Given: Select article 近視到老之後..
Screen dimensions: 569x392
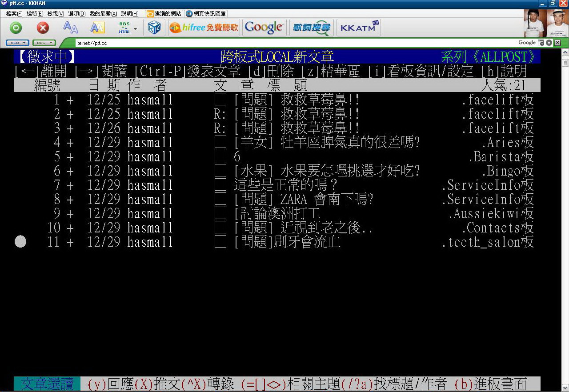Looking at the screenshot, I should click(x=303, y=228).
